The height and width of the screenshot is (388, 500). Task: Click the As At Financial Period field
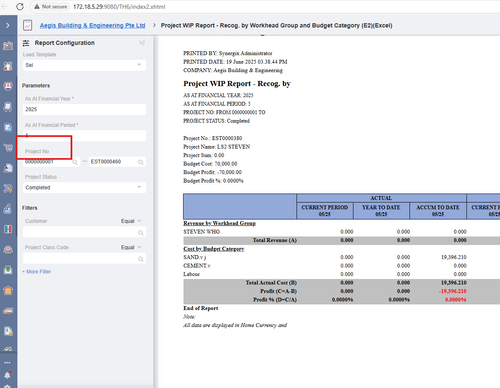click(84, 136)
